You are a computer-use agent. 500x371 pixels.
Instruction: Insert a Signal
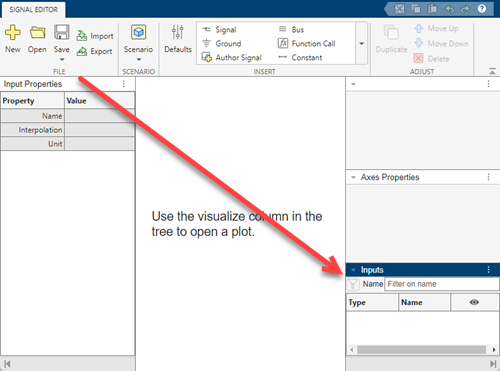tap(220, 30)
